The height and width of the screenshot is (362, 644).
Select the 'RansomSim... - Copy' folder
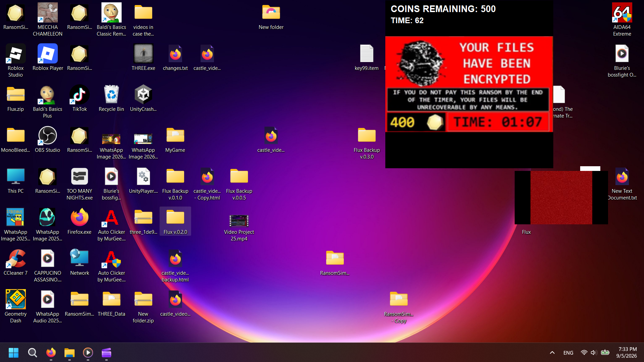[x=398, y=307]
